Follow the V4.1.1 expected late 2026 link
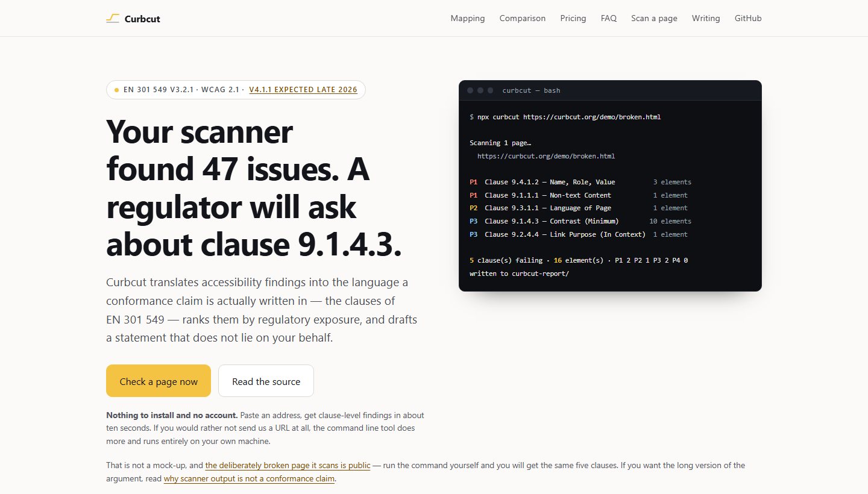 (x=303, y=90)
